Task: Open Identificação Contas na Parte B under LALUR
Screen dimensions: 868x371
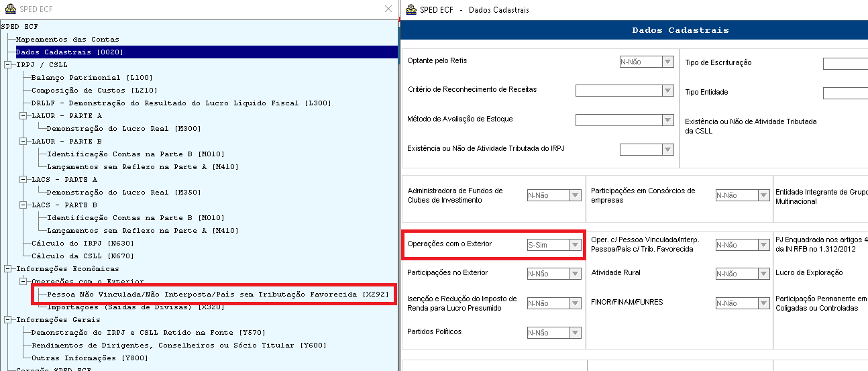Action: click(135, 154)
